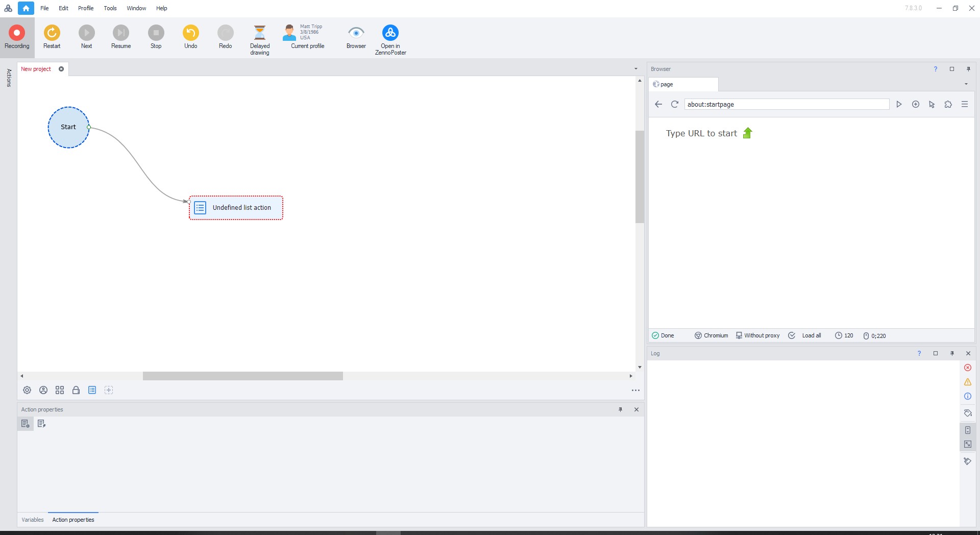980x535 pixels.
Task: Click the browser extensions puzzle icon
Action: pos(948,104)
